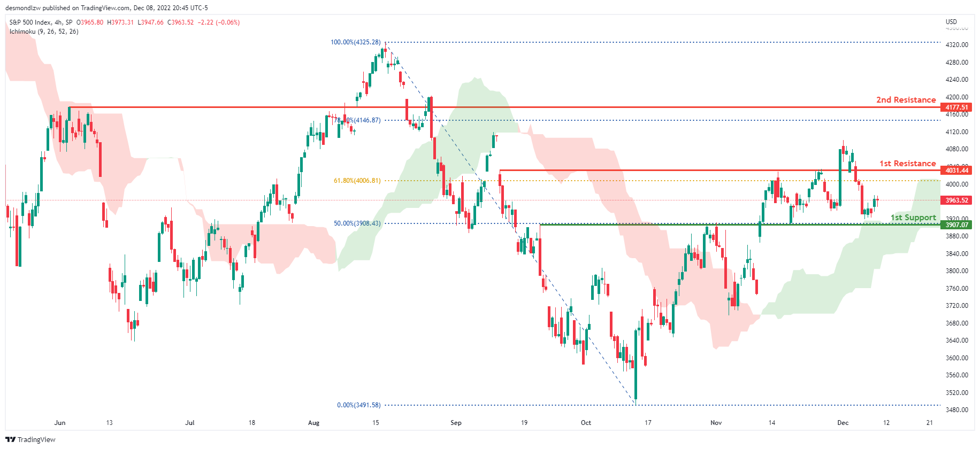Click the 3480.00 price axis label
The height and width of the screenshot is (449, 980).
coord(957,410)
